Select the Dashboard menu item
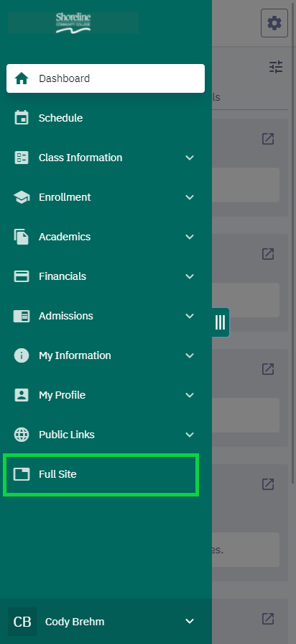 106,78
